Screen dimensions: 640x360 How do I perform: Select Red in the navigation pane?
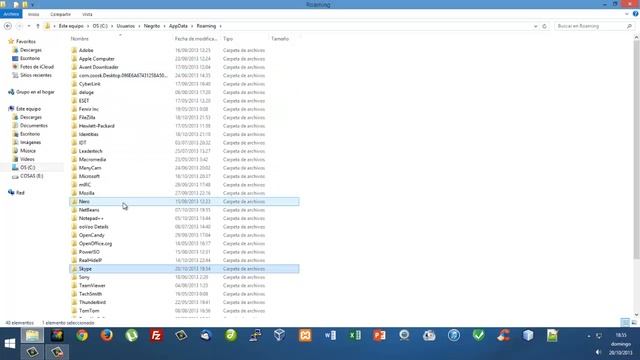(20, 193)
